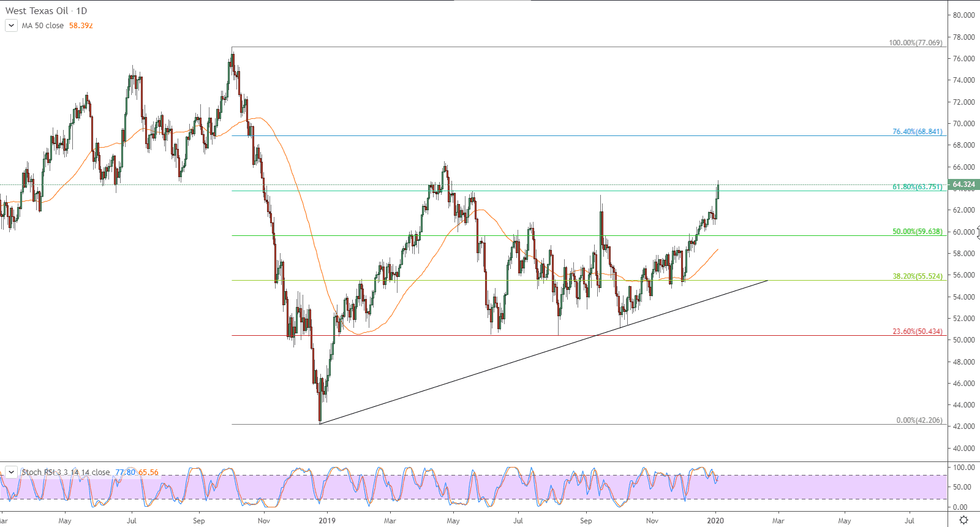Click the 2019 time axis label
This screenshot has width=980, height=527.
tap(327, 521)
